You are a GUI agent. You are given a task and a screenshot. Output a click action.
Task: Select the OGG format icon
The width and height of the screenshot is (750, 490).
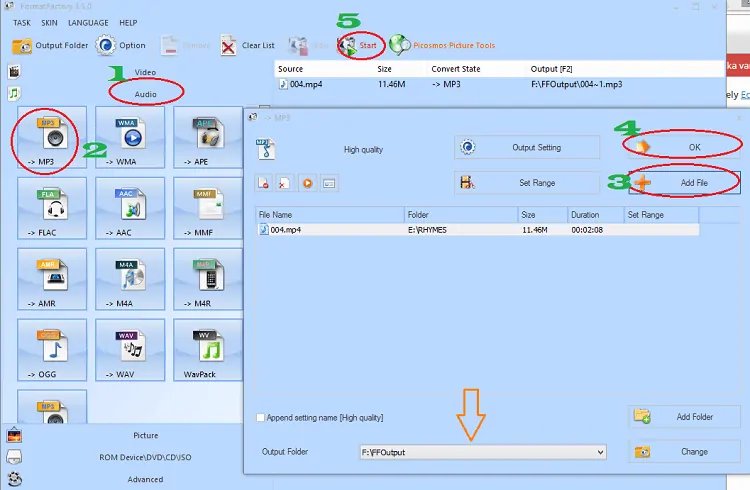(48, 348)
